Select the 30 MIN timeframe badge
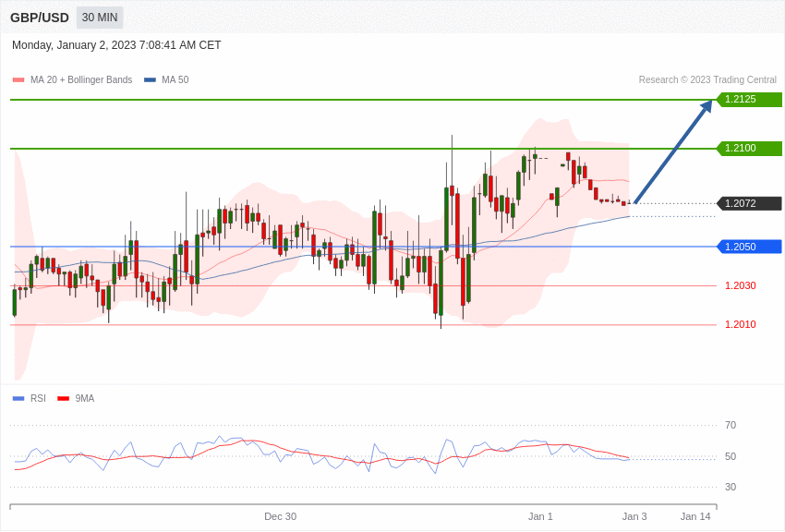 tap(100, 18)
